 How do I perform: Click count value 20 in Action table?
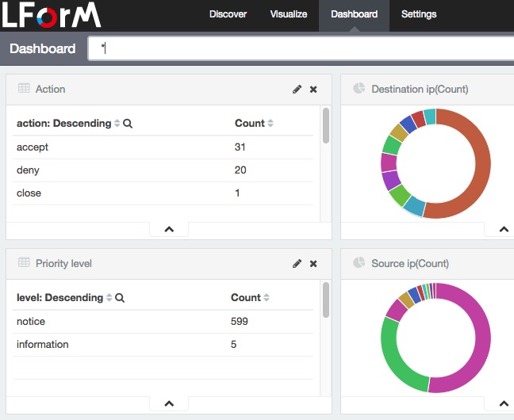[240, 170]
